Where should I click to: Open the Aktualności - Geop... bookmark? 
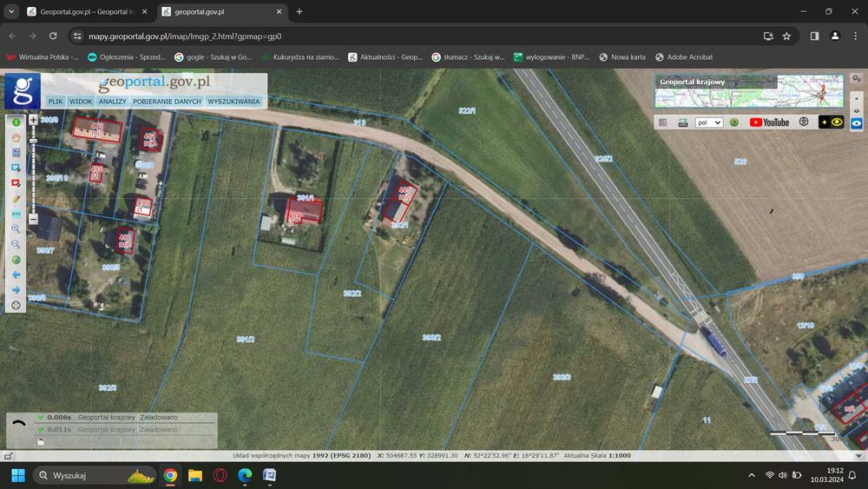pyautogui.click(x=385, y=57)
